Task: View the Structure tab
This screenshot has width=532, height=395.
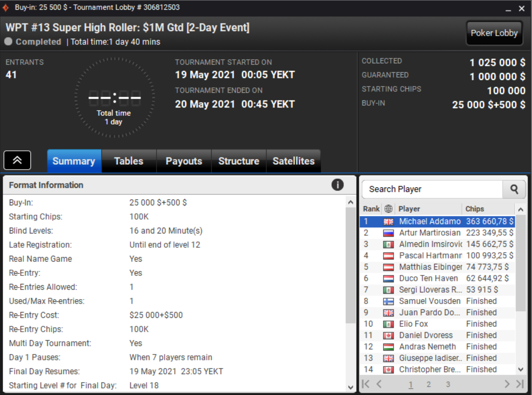Action: (x=239, y=161)
